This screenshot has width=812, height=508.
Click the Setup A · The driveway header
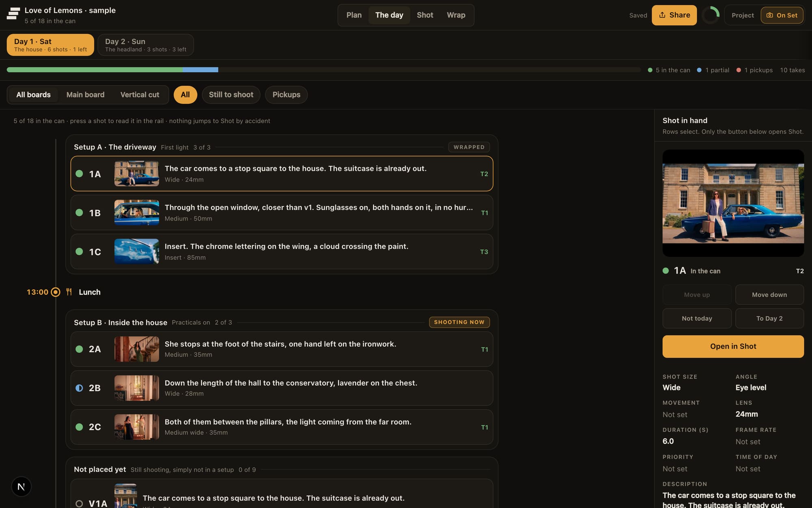click(115, 147)
